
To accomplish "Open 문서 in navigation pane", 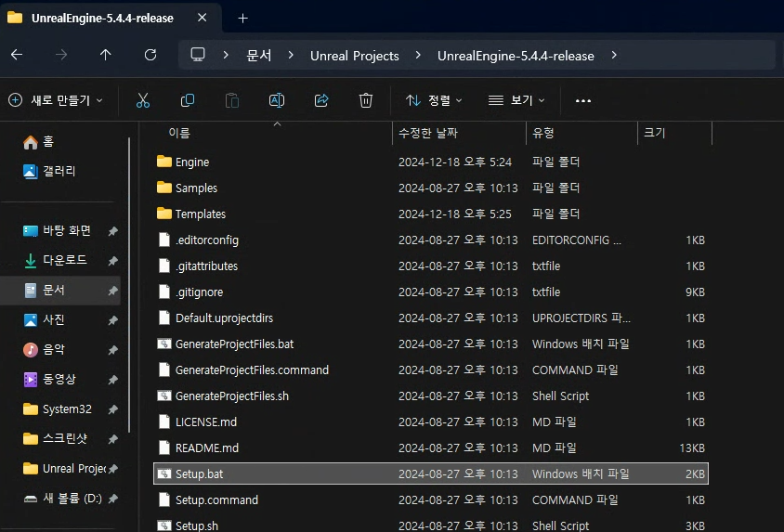I will [x=60, y=291].
